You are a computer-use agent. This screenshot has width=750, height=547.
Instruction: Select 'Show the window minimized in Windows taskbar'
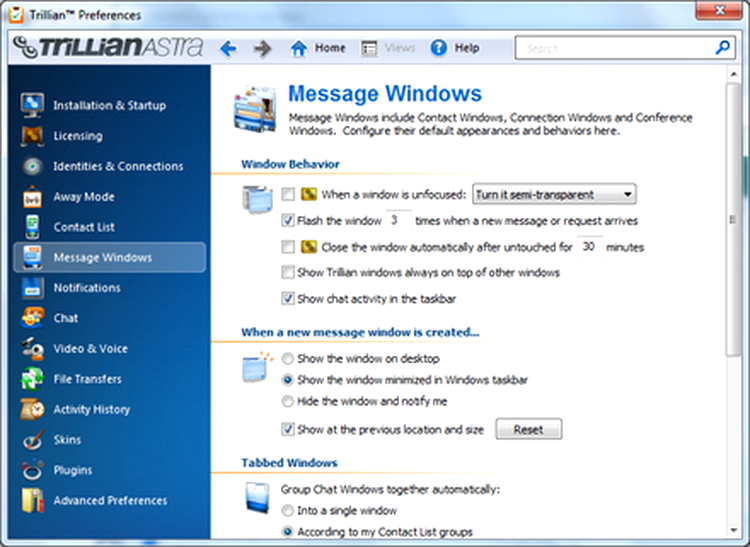pyautogui.click(x=287, y=380)
